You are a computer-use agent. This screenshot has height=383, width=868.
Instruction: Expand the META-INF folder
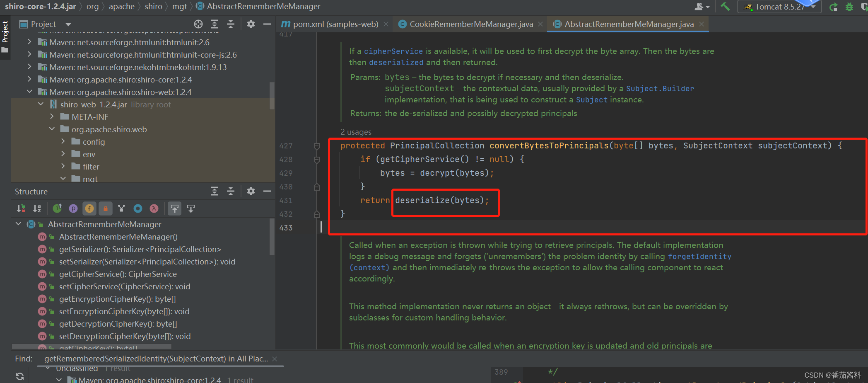(52, 116)
